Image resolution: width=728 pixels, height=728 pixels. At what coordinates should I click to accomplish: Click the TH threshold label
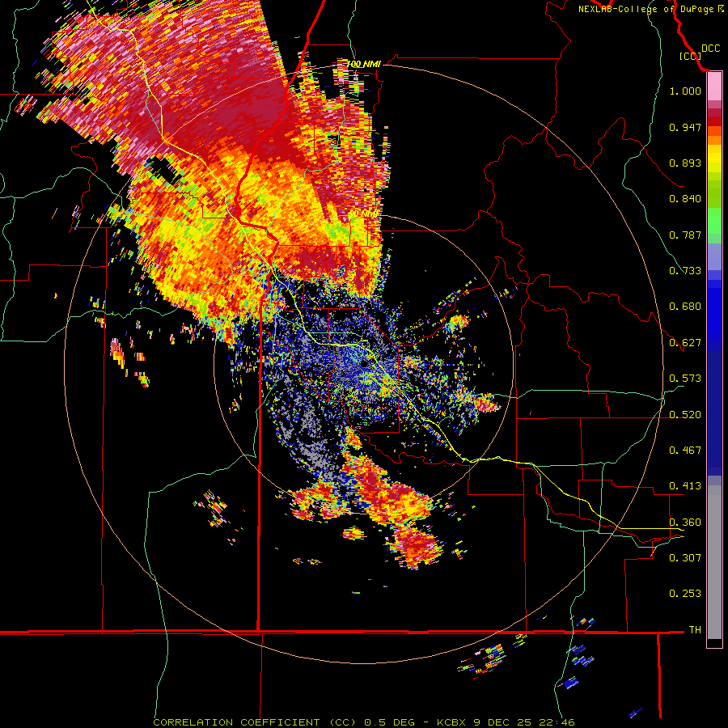click(695, 629)
